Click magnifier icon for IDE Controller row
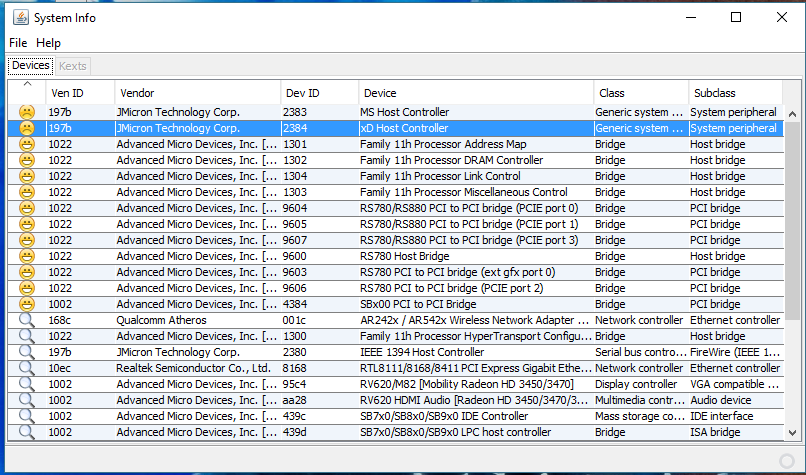Screen dimensions: 806x475 click(27, 415)
